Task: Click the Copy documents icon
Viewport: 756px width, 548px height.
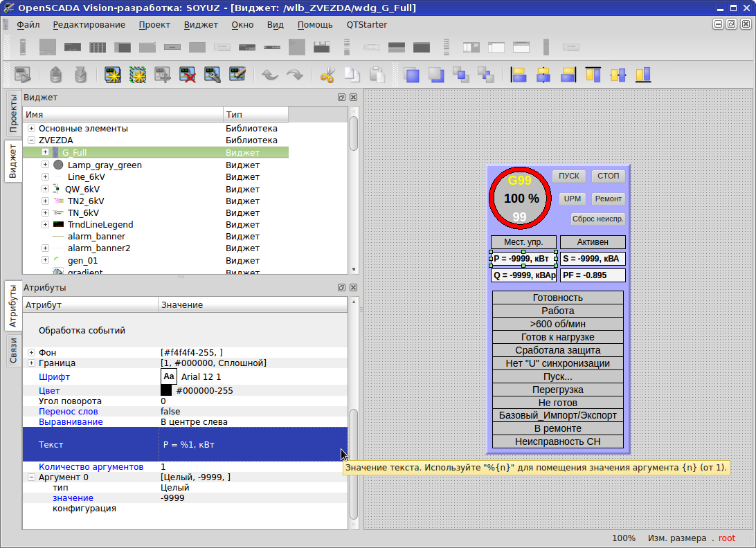Action: point(352,75)
